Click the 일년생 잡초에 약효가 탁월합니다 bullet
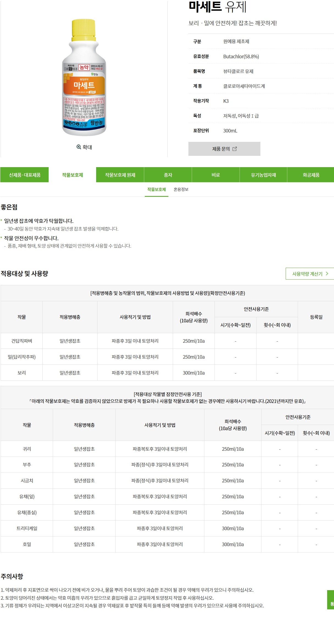 tap(39, 221)
